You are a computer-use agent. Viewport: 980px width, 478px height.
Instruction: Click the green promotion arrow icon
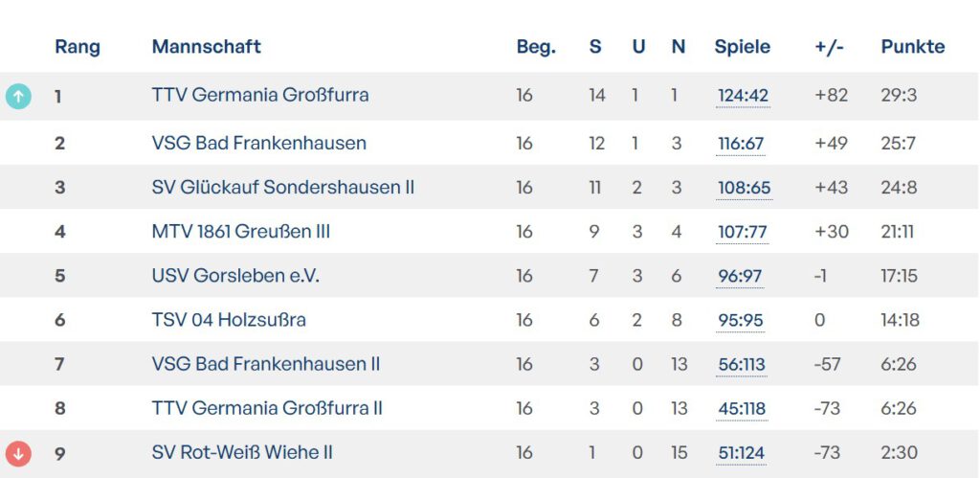(x=19, y=96)
